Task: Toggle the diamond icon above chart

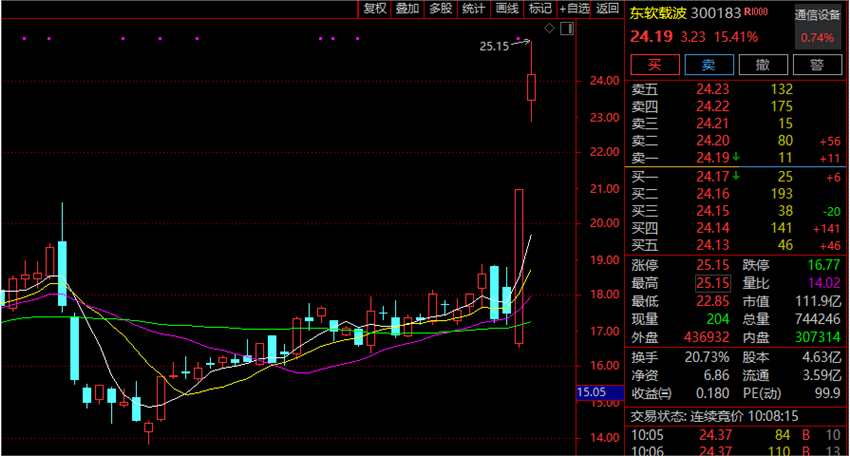Action: tap(549, 28)
